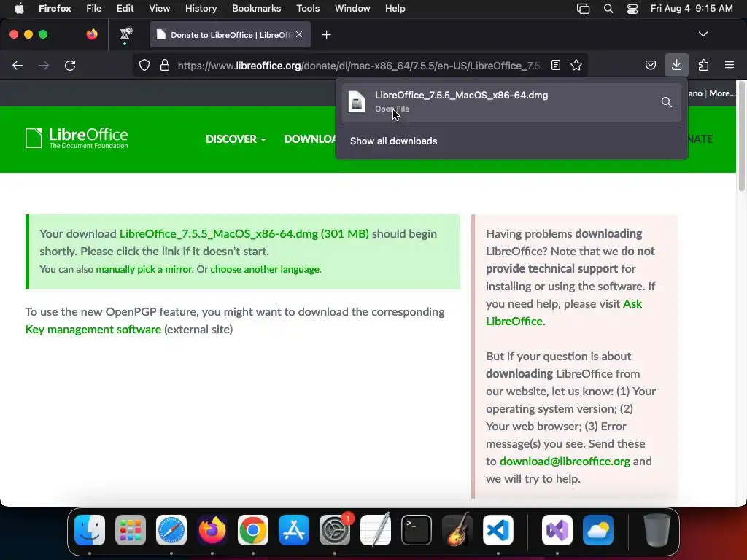Bookmark this page with star icon
Screen dimensions: 747x560
tap(576, 65)
